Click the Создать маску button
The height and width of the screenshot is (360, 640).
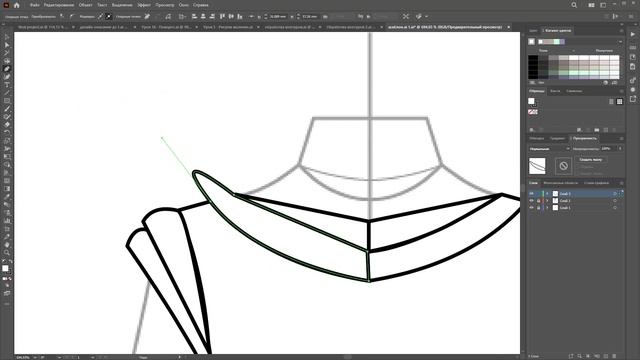[590, 160]
